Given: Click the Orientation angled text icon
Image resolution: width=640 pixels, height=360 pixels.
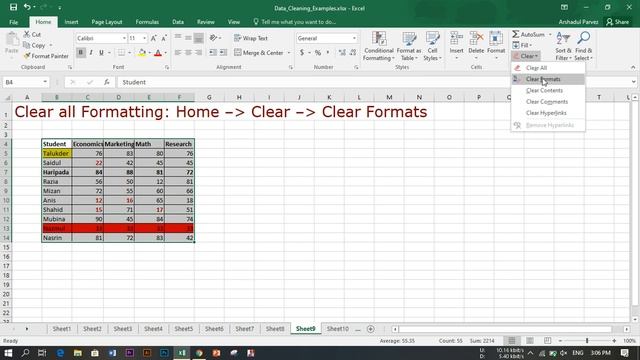Looking at the screenshot, I should 213,38.
